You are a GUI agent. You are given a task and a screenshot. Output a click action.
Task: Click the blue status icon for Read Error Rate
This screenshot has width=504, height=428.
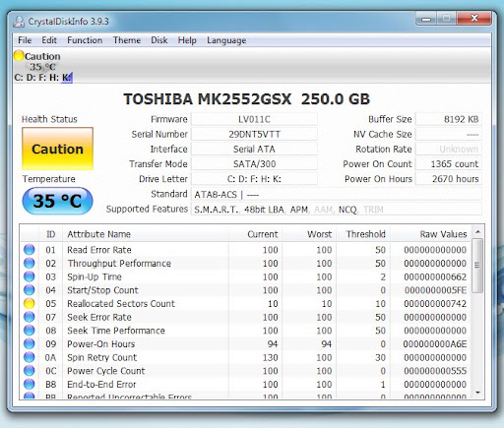(29, 250)
